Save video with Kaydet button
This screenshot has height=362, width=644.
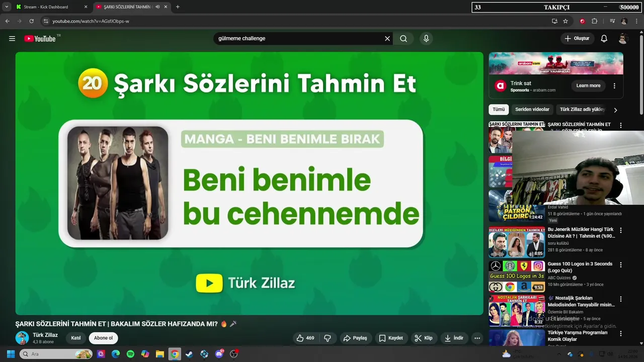click(391, 338)
